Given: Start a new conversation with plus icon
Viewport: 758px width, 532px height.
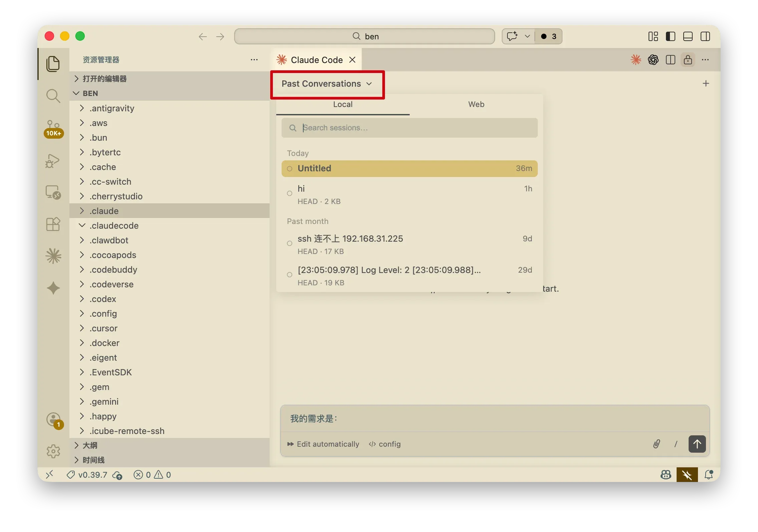Looking at the screenshot, I should (x=706, y=83).
